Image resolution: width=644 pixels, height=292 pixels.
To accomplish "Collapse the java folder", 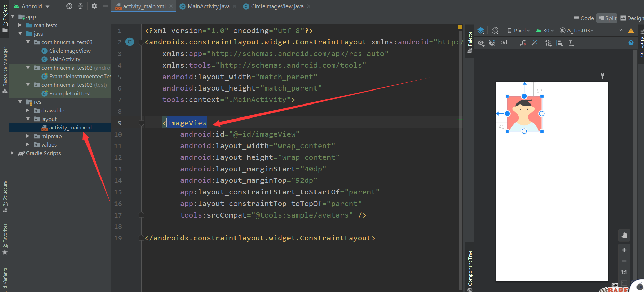I will tap(20, 33).
